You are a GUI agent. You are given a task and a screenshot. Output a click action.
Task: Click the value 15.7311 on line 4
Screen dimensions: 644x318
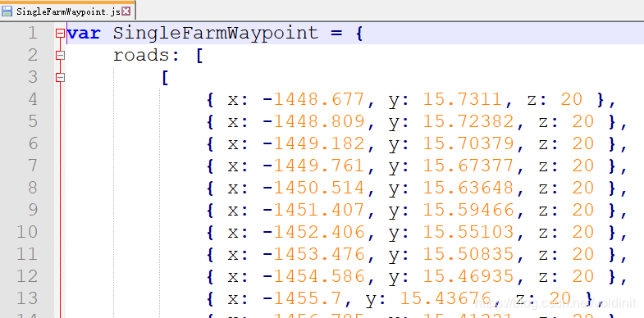(463, 100)
